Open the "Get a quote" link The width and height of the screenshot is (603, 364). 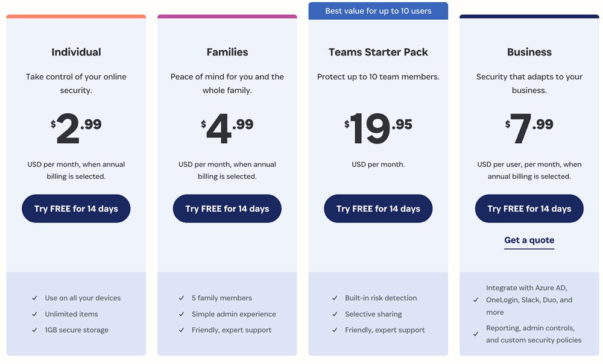coord(529,240)
